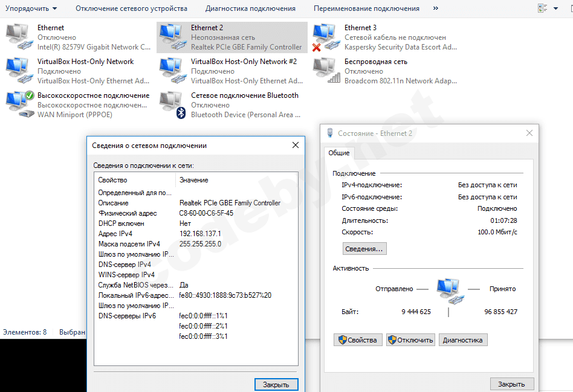Image resolution: width=573 pixels, height=392 pixels.
Task: Click the Отключить button
Action: pos(411,340)
